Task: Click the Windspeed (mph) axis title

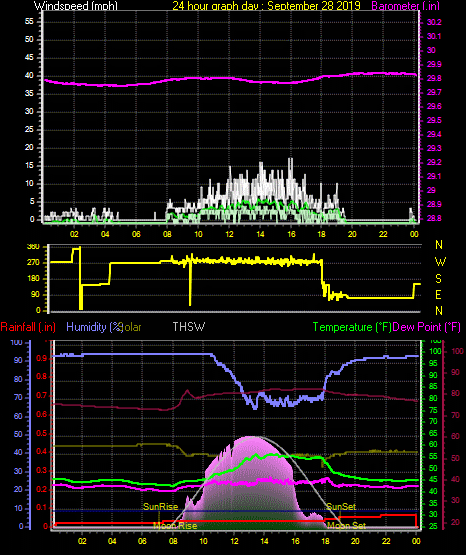Action: point(76,6)
